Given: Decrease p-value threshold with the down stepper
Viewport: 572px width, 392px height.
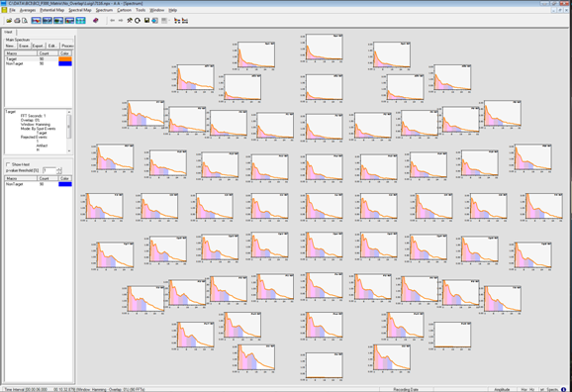Looking at the screenshot, I should (x=59, y=172).
